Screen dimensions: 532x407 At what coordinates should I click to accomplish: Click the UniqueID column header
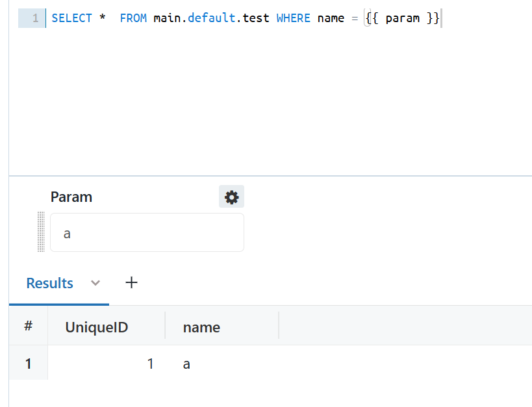[x=97, y=327]
